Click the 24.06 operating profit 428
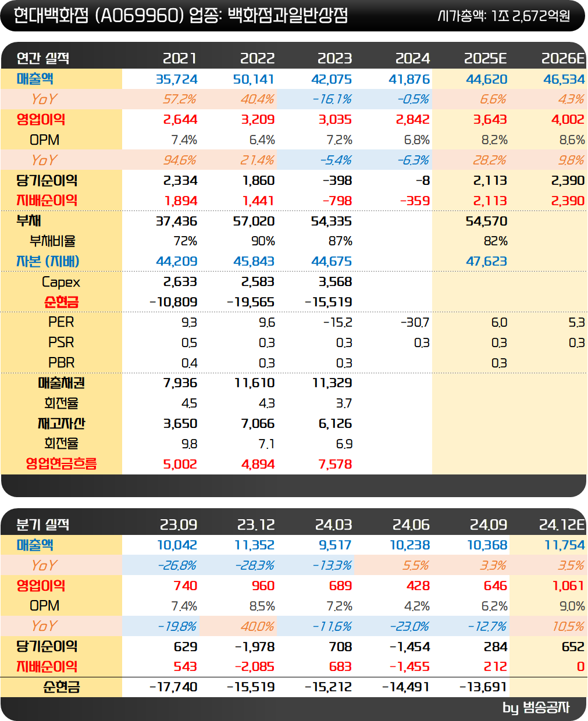The image size is (588, 721). pos(418,586)
